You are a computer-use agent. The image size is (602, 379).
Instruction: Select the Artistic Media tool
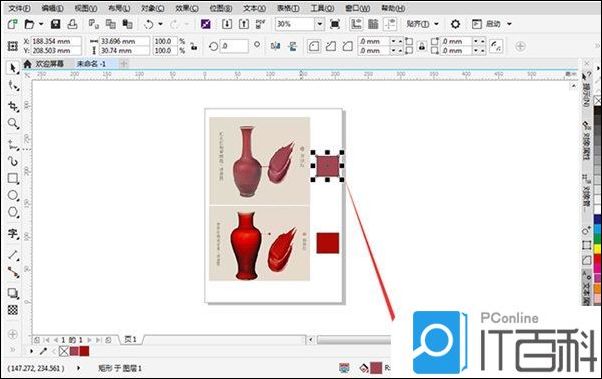point(13,161)
